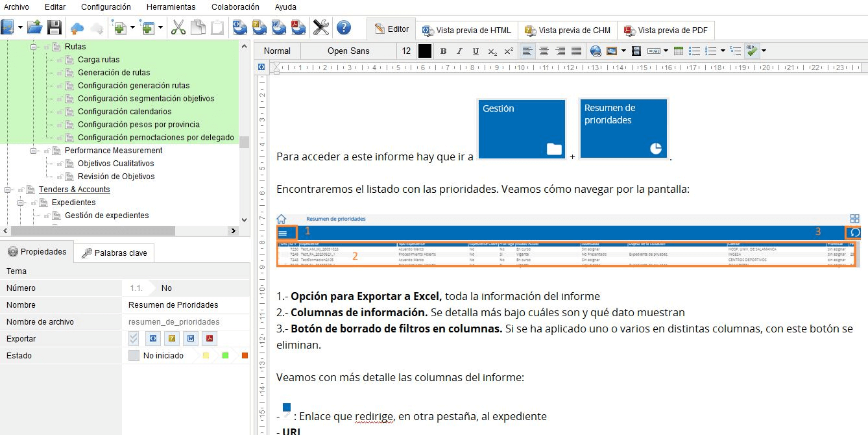Open the Palabras clave tab
The image size is (868, 435).
(114, 253)
